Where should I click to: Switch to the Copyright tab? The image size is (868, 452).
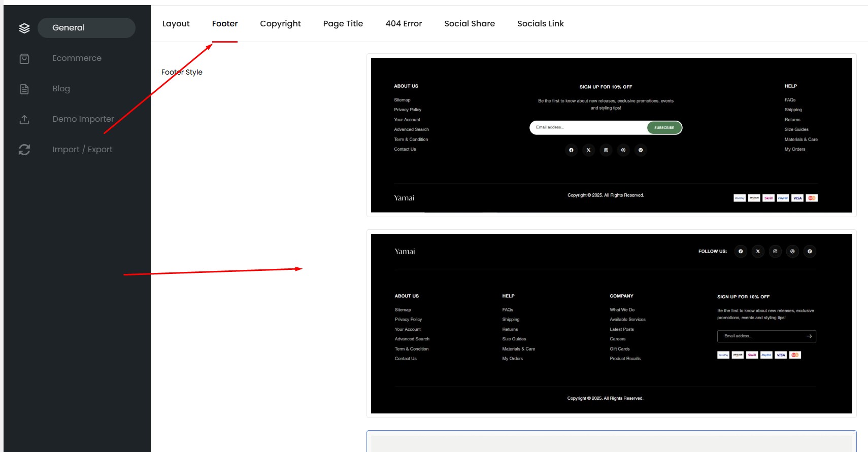pos(280,24)
